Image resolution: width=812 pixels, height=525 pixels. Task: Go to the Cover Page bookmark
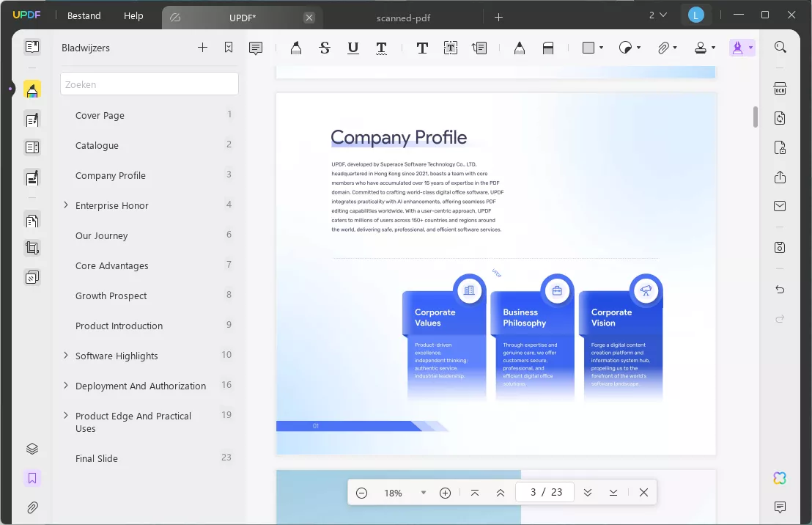click(x=100, y=116)
